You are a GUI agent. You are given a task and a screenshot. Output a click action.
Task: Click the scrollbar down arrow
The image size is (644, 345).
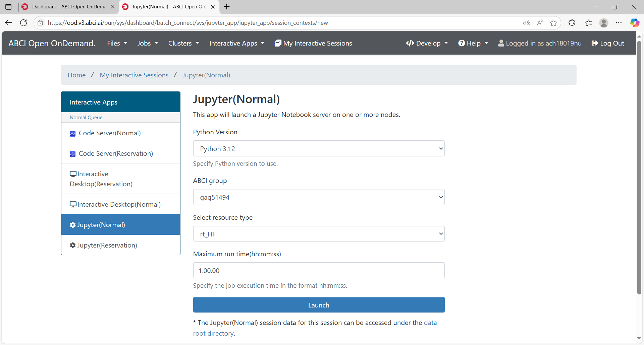[x=639, y=338]
